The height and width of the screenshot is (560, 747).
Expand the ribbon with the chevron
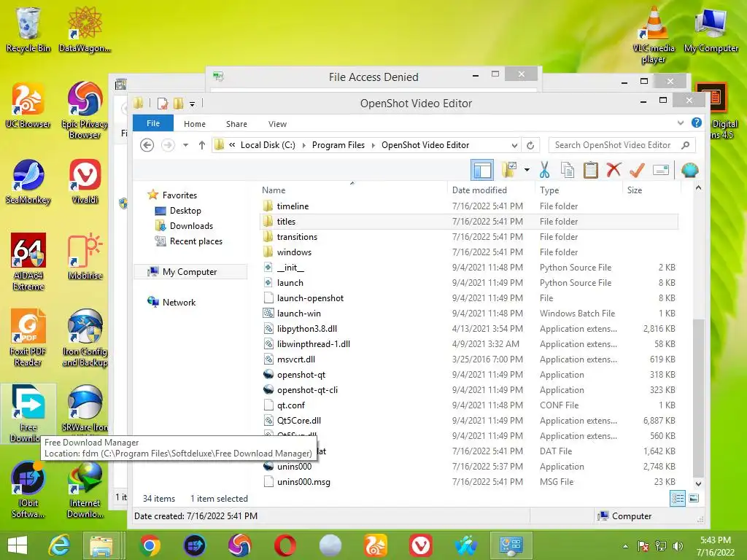(x=681, y=122)
